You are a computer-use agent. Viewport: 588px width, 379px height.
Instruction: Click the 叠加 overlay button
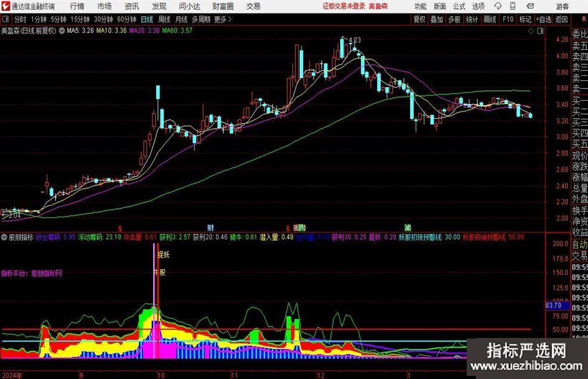click(437, 19)
